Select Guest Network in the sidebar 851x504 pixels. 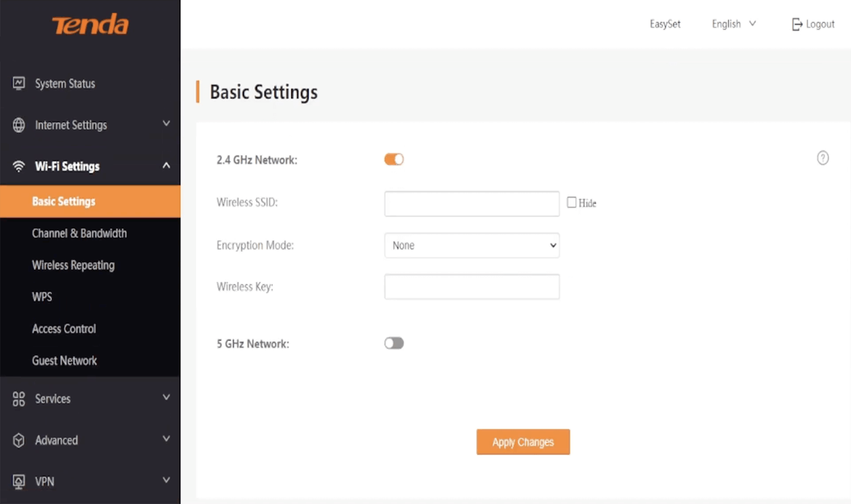click(x=64, y=361)
